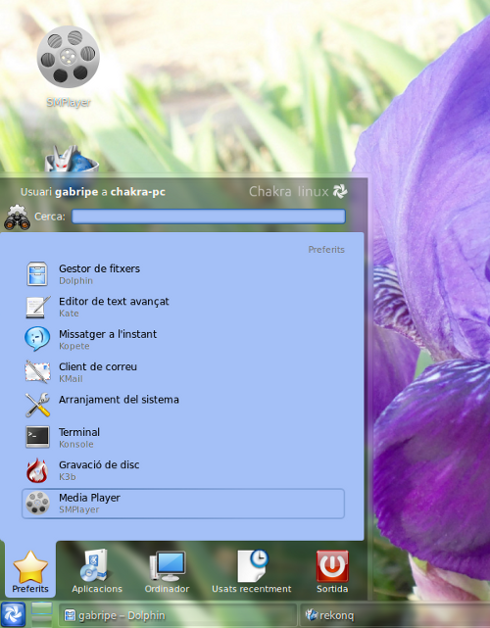Open 'Arranjament del sistema' entry
490x628 pixels.
click(x=119, y=400)
